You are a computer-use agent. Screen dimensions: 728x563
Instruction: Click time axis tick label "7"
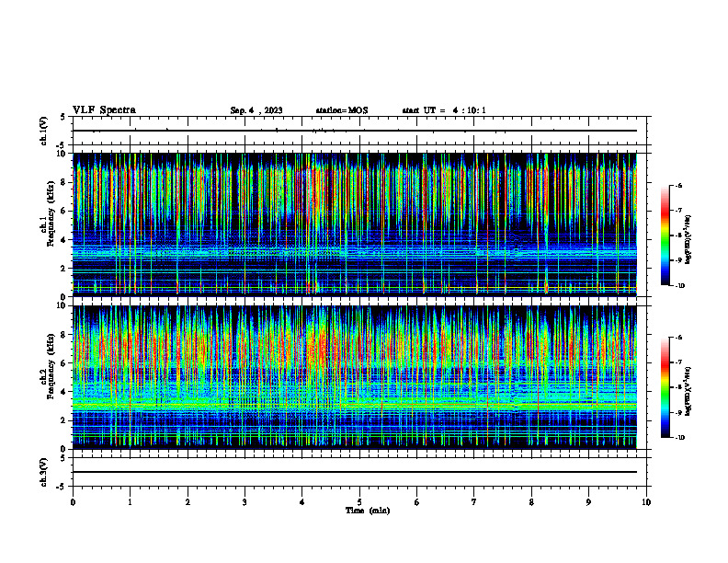tap(474, 502)
